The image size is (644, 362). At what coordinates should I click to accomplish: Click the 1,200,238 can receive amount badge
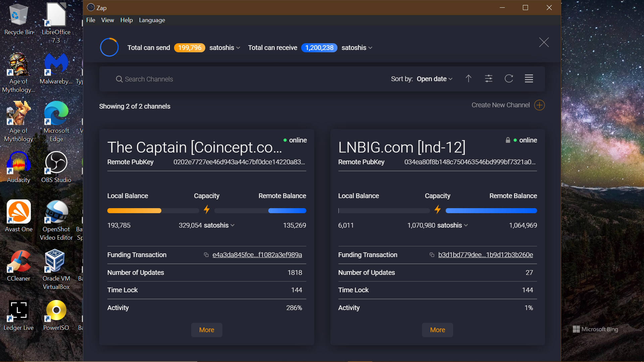tap(319, 48)
